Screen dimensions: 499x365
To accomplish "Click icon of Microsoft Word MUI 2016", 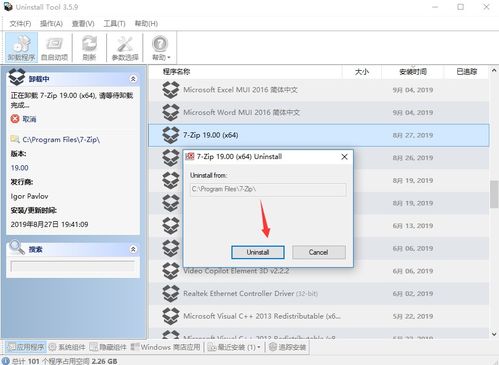I will click(x=171, y=113).
